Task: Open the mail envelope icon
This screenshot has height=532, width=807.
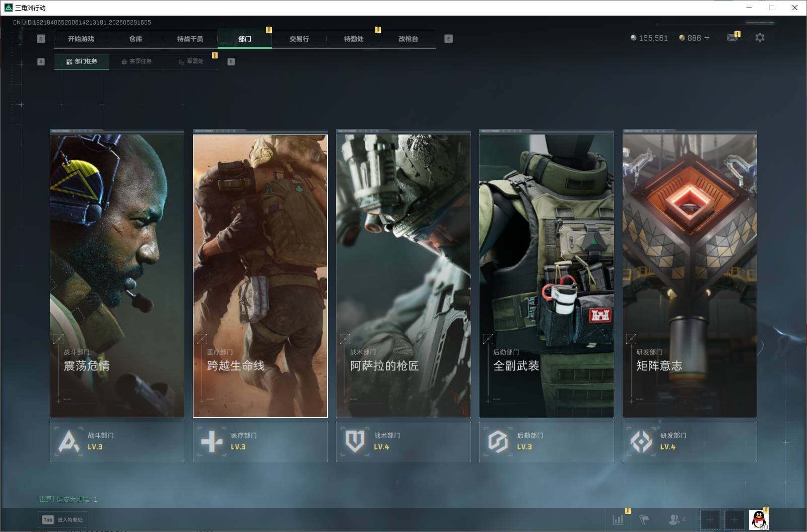Action: 732,38
